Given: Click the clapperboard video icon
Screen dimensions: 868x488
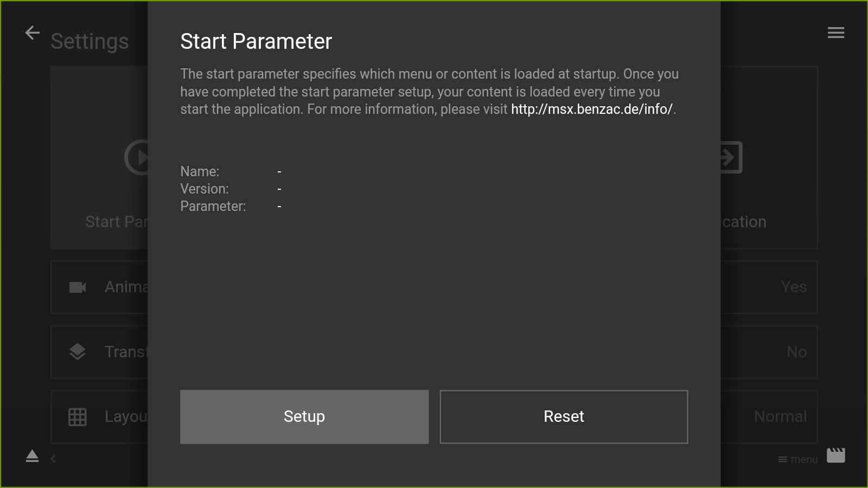Looking at the screenshot, I should [x=836, y=455].
